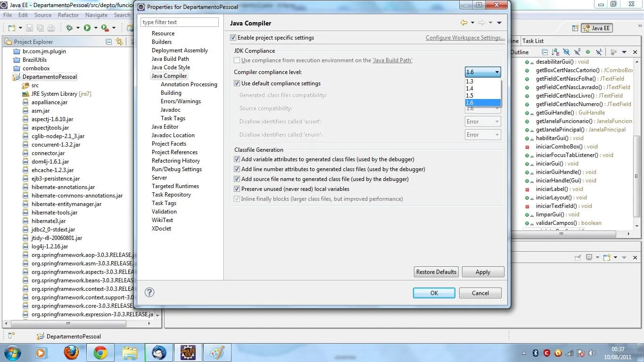This screenshot has height=362, width=644.
Task: Click the New wizard icon in Eclipse toolbar
Action: click(x=11, y=28)
